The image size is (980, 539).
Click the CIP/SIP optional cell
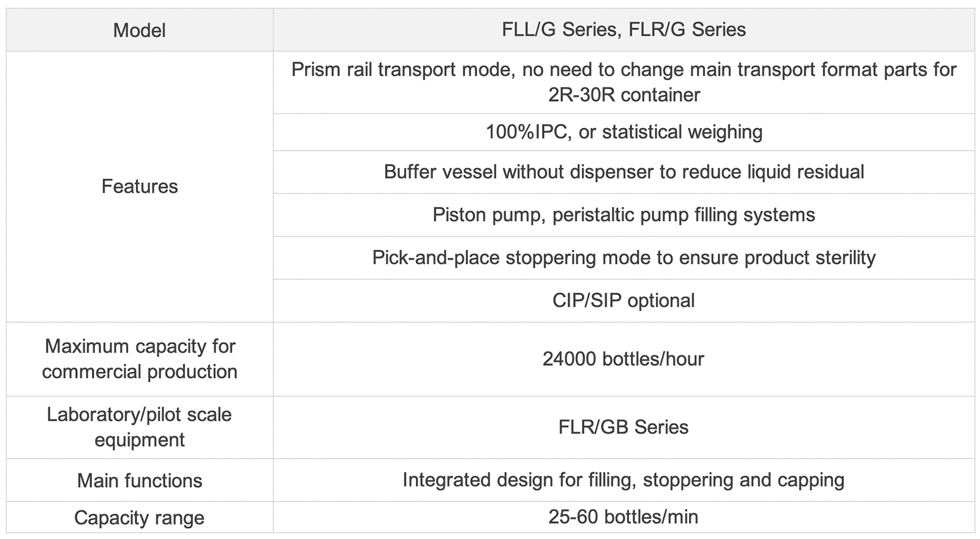point(624,301)
